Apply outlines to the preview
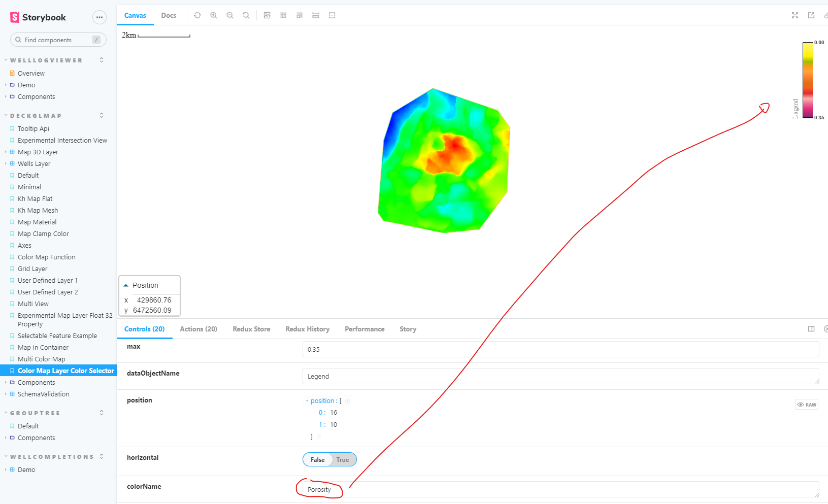Image resolution: width=828 pixels, height=504 pixels. click(x=332, y=15)
